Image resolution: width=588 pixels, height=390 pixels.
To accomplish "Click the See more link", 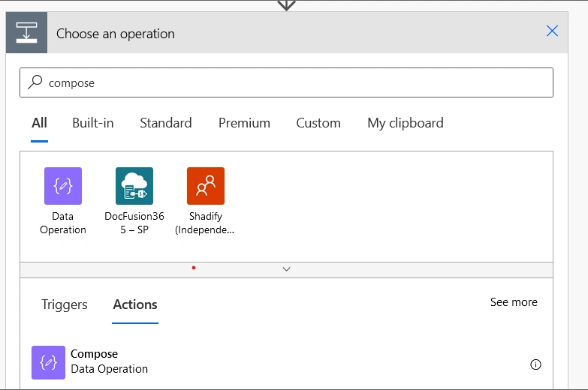I will pos(514,302).
